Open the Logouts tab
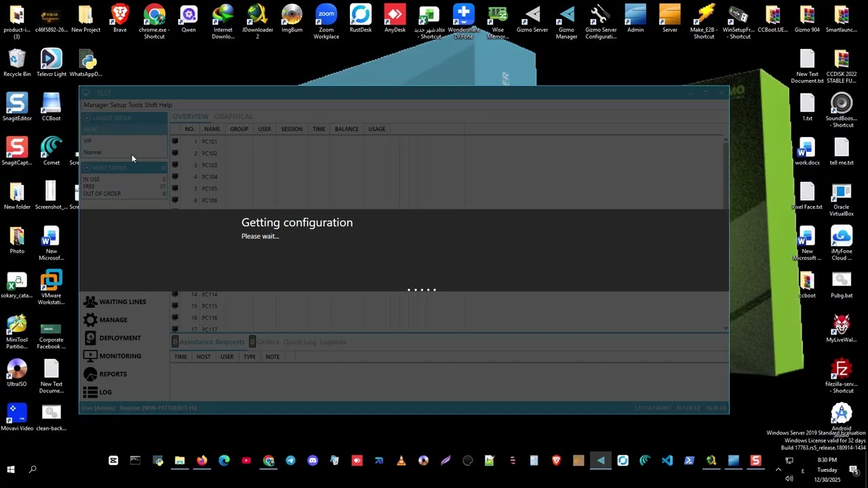868x488 pixels. tap(333, 342)
